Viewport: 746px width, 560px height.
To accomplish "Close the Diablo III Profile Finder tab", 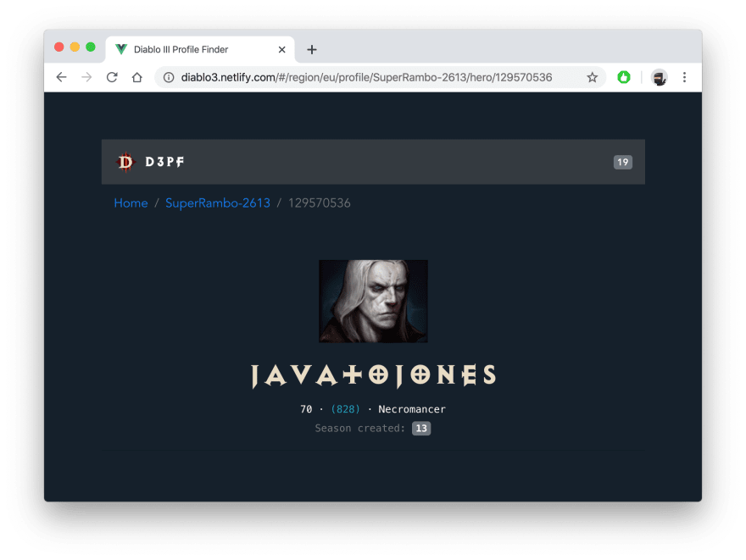I will 281,49.
